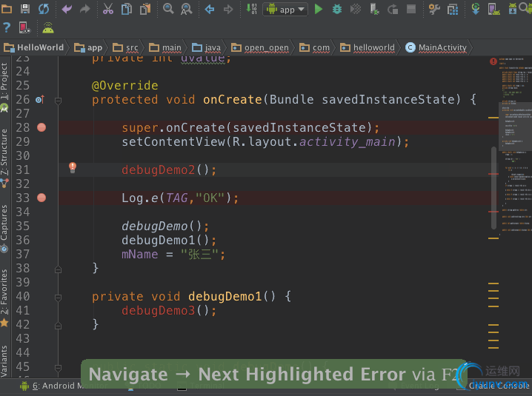Click the src breadcrumb
This screenshot has width=532, height=396.
[x=125, y=47]
